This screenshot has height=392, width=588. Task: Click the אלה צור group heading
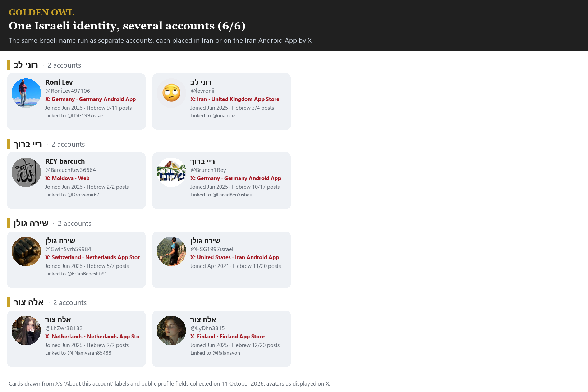tap(28, 302)
